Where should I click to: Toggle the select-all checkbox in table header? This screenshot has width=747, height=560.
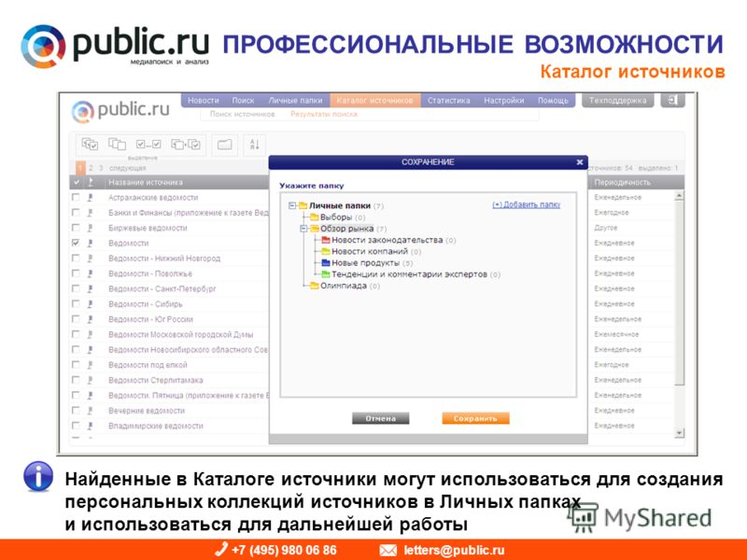[77, 182]
